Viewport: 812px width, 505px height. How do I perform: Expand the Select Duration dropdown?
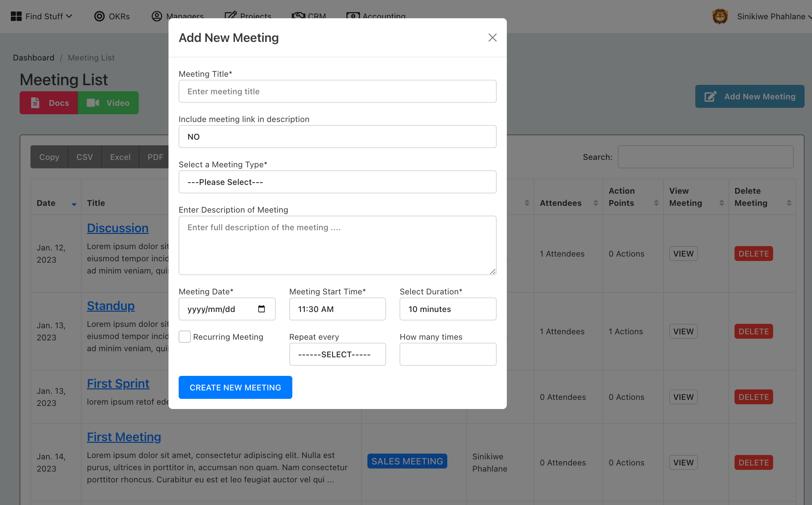[x=448, y=309]
